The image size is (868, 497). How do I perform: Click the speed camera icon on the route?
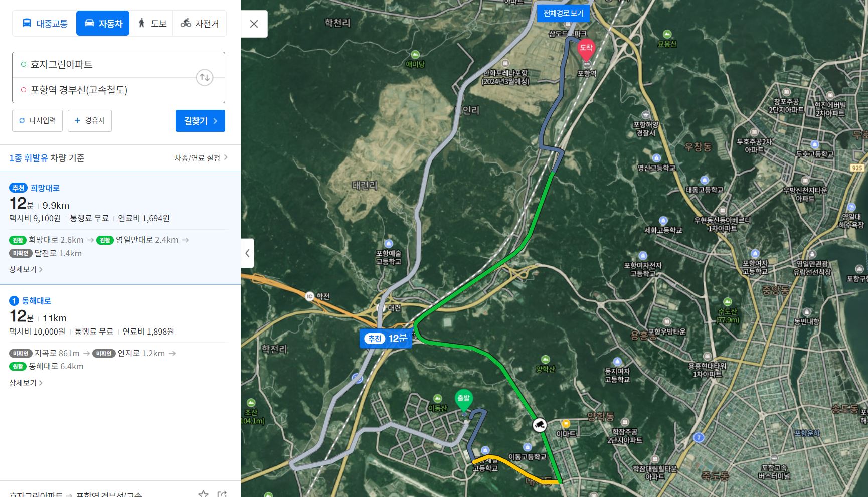540,425
